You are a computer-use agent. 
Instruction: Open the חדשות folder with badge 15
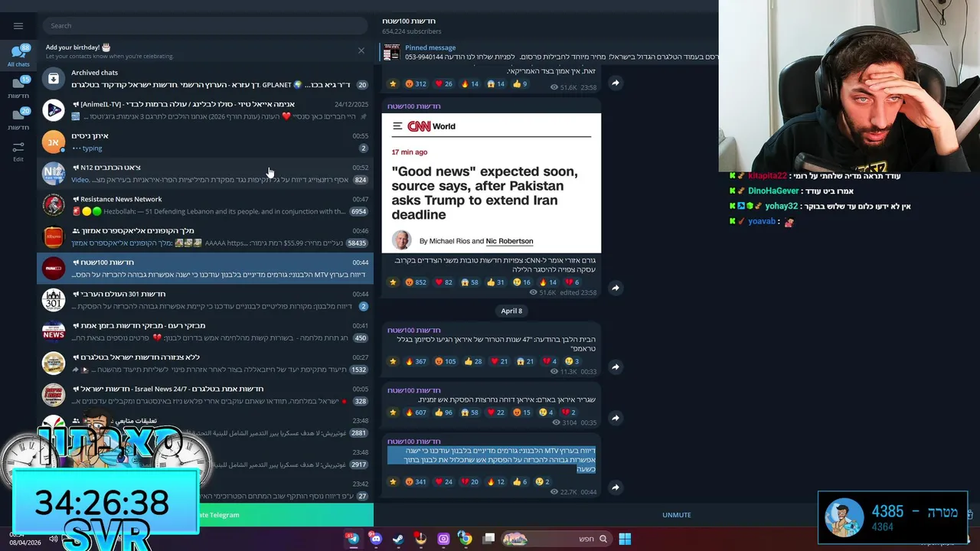[18, 88]
